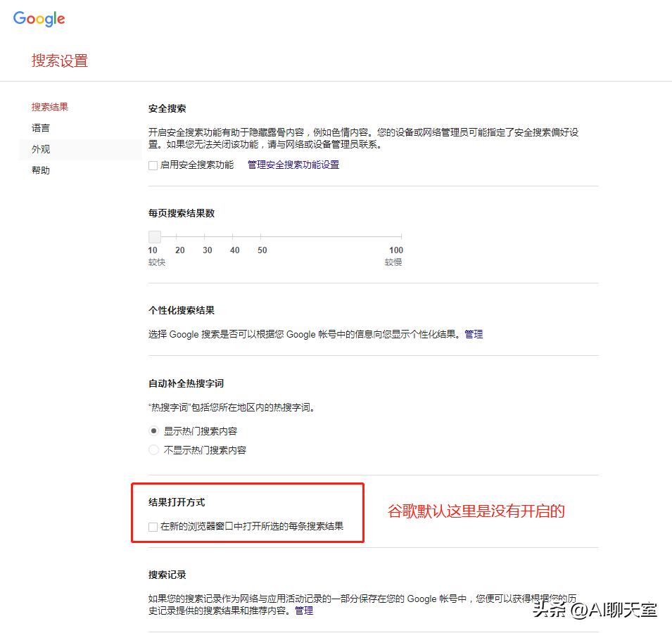This screenshot has width=672, height=633.
Task: Select the 显示热门搜索内容 radio button
Action: [153, 430]
